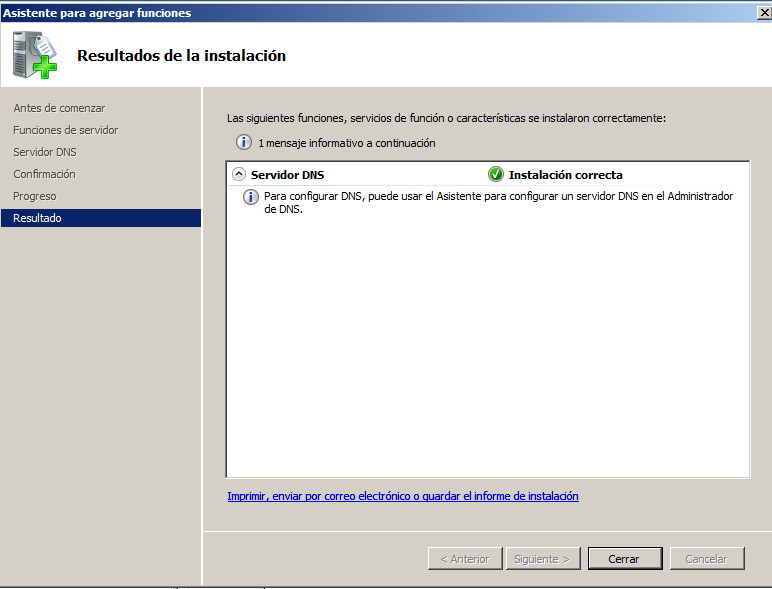The width and height of the screenshot is (772, 589).
Task: Click the Cancelar button
Action: point(707,559)
